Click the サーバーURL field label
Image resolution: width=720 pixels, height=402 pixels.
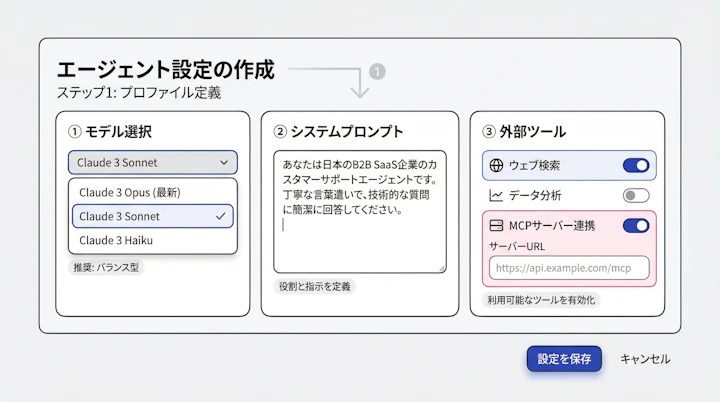click(x=517, y=247)
